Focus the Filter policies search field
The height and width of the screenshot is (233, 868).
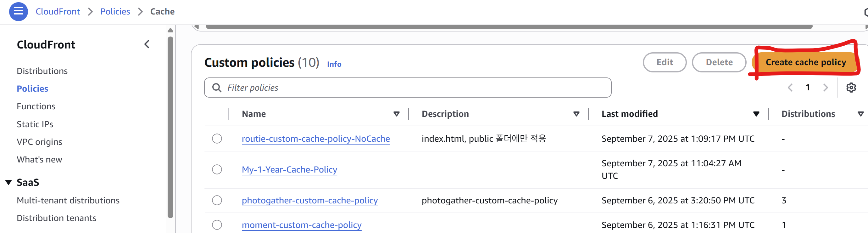408,88
